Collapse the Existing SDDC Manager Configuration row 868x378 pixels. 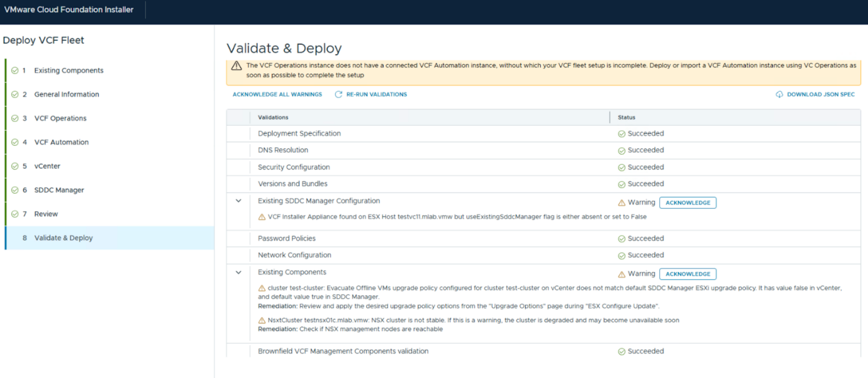tap(238, 201)
